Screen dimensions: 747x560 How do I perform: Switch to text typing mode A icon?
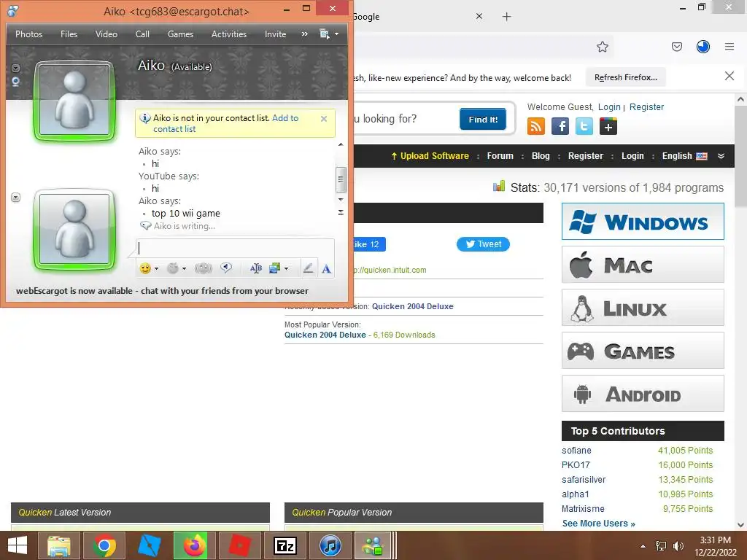[x=326, y=269]
